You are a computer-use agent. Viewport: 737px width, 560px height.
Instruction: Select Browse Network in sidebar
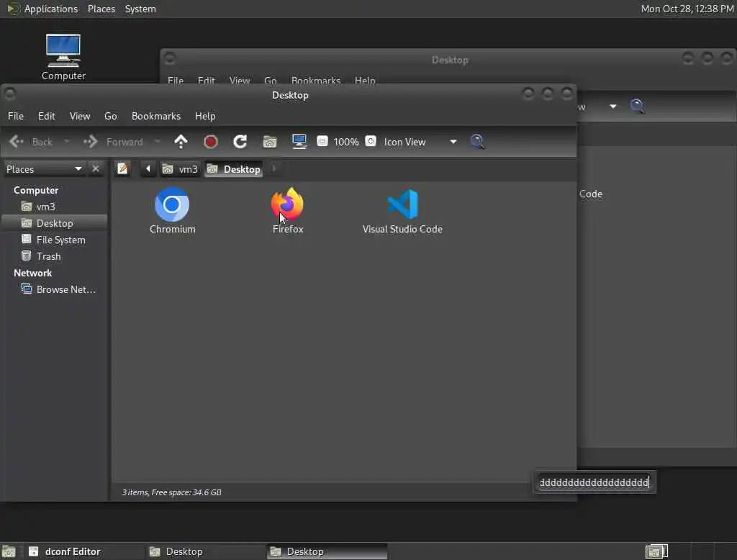(x=55, y=289)
